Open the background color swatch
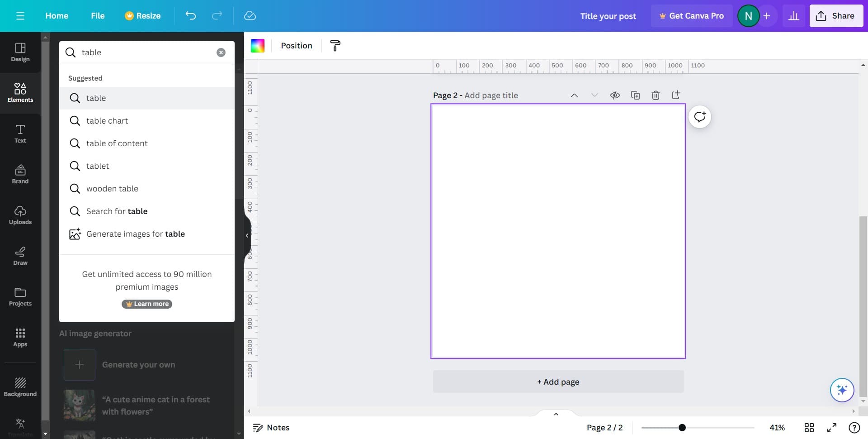This screenshot has height=439, width=868. (x=258, y=46)
